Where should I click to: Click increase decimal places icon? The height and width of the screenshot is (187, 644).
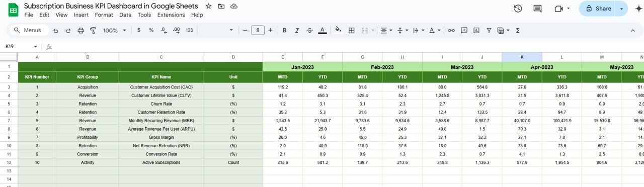coord(176,31)
